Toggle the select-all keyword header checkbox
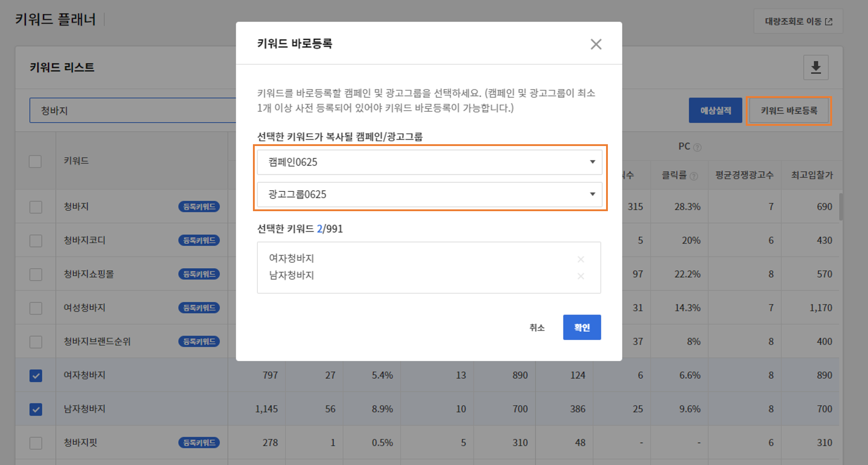 point(35,161)
